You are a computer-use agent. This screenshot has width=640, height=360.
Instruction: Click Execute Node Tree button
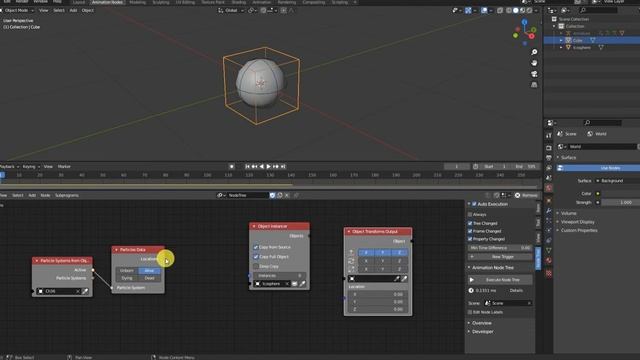[x=500, y=280]
